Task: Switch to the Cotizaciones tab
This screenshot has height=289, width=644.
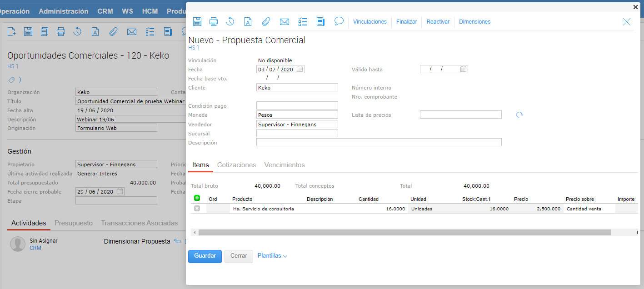Action: (236, 165)
